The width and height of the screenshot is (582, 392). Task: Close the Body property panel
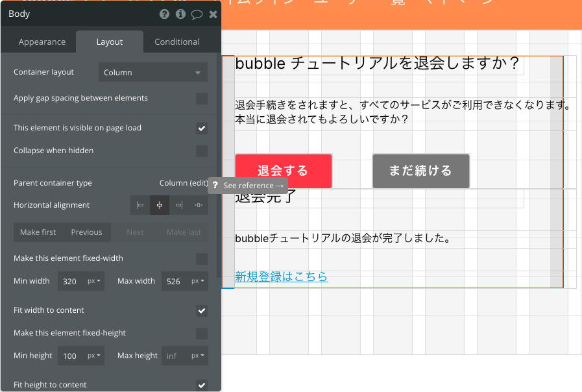tap(213, 14)
